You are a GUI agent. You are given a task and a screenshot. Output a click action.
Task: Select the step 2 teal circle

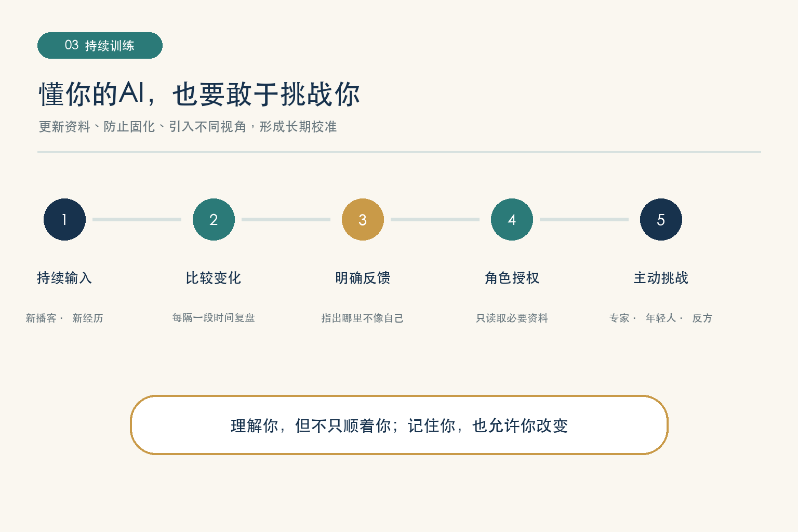[x=214, y=219]
